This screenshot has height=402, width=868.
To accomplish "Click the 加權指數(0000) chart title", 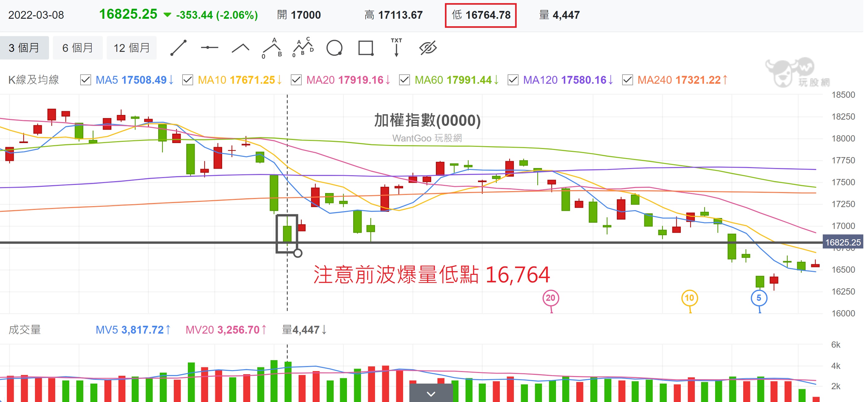I will (427, 120).
